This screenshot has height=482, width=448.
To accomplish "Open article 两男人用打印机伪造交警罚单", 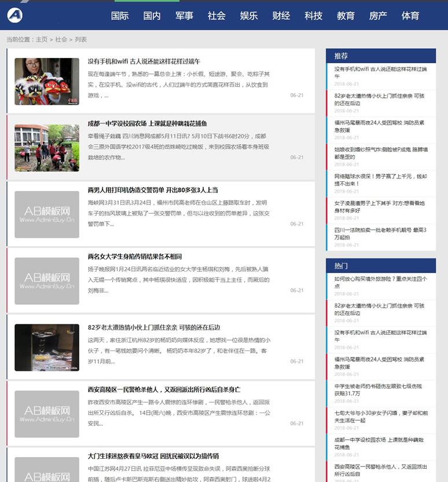I will [x=153, y=190].
